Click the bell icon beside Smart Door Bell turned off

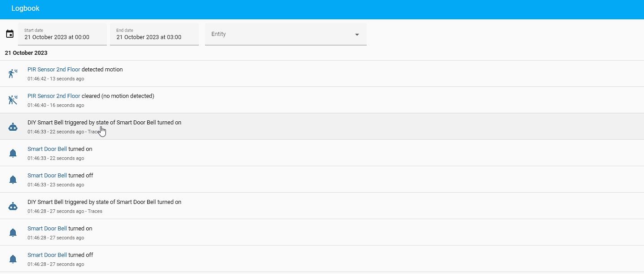point(13,179)
